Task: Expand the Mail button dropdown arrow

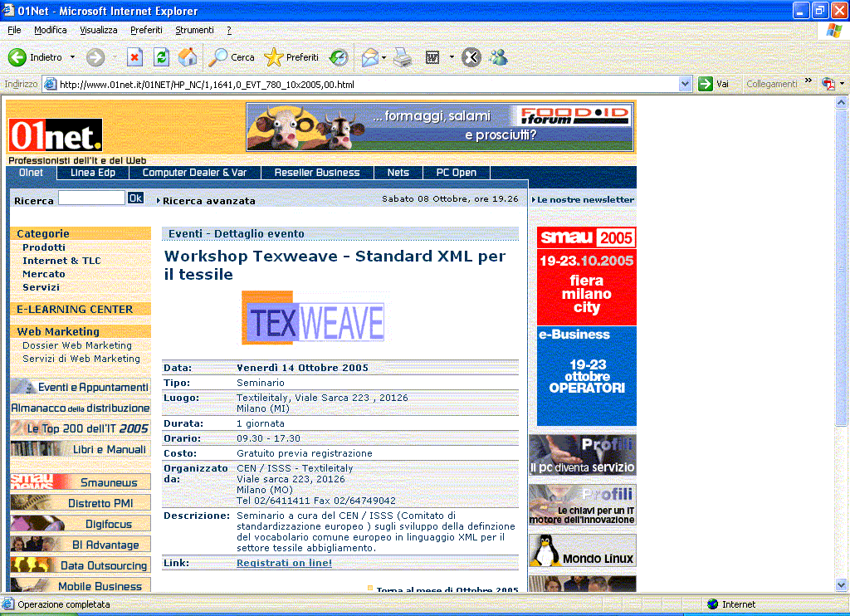Action: [383, 57]
